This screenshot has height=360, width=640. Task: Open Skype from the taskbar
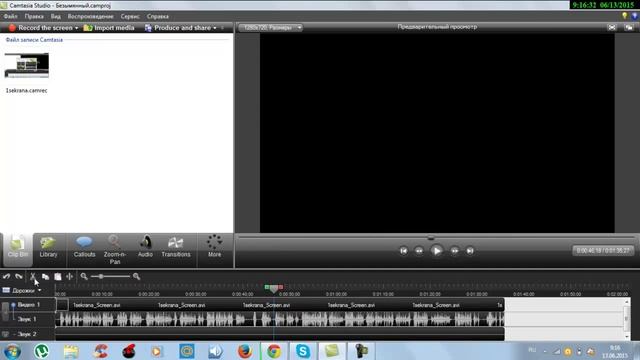(302, 351)
